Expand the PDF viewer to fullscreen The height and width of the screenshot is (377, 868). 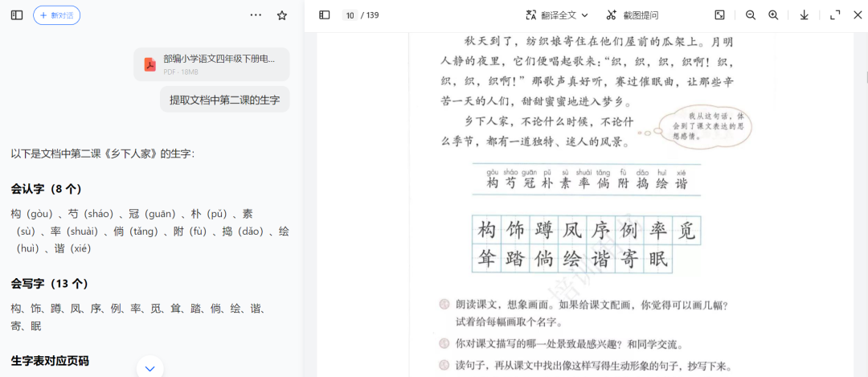835,15
